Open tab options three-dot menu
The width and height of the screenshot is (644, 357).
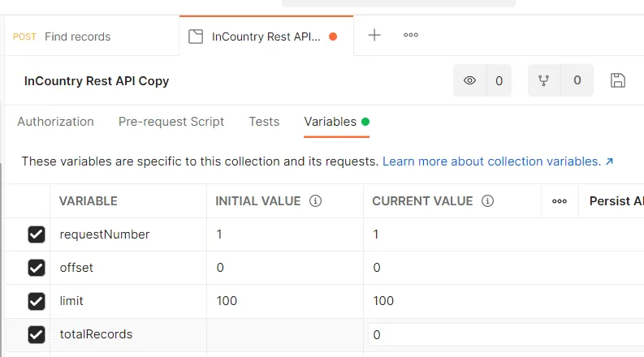pyautogui.click(x=411, y=35)
